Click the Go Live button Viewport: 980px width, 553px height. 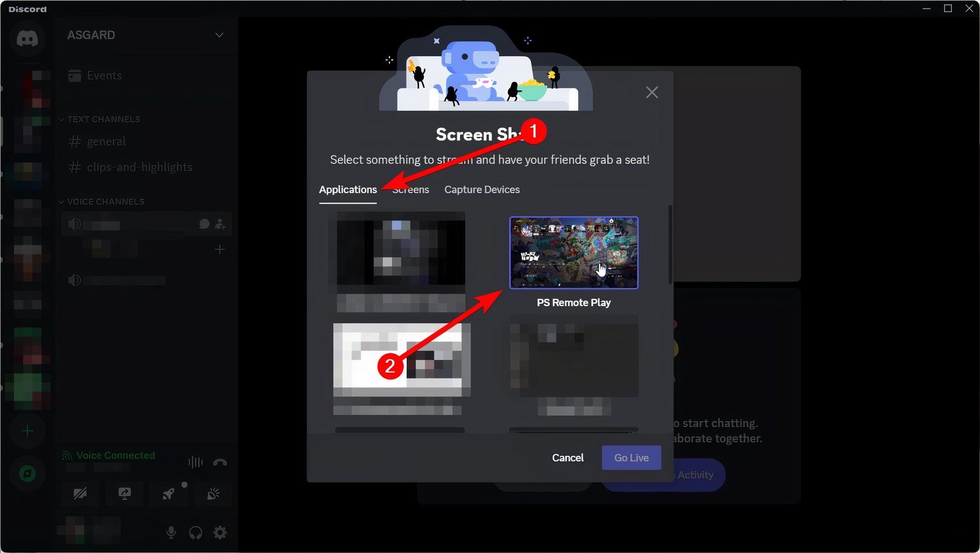[x=631, y=457]
